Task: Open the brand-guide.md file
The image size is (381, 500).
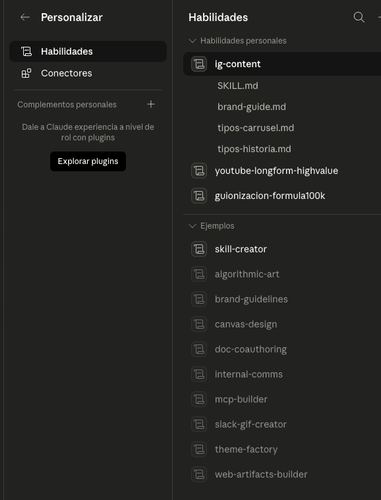Action: pos(252,107)
